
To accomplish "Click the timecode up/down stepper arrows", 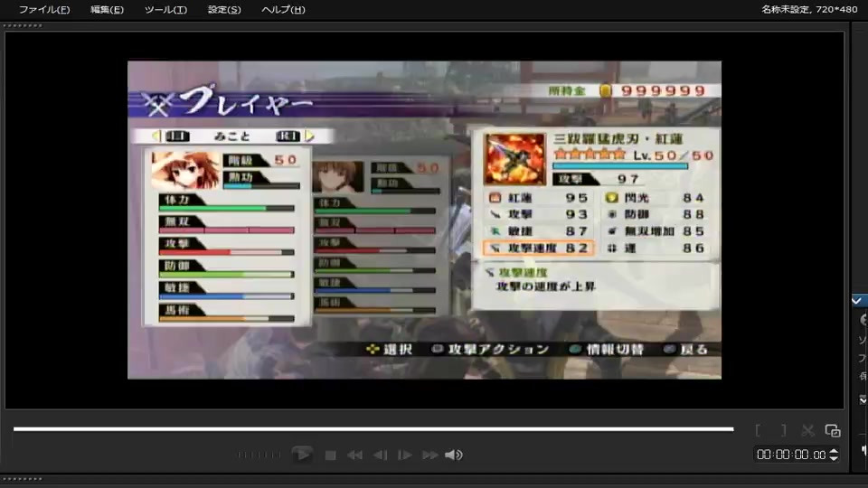I will pos(834,455).
